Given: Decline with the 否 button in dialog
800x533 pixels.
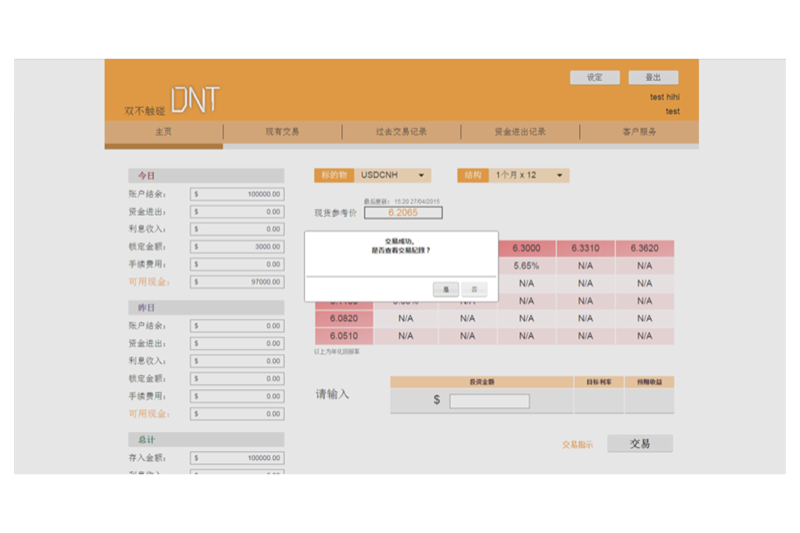Looking at the screenshot, I should [474, 290].
